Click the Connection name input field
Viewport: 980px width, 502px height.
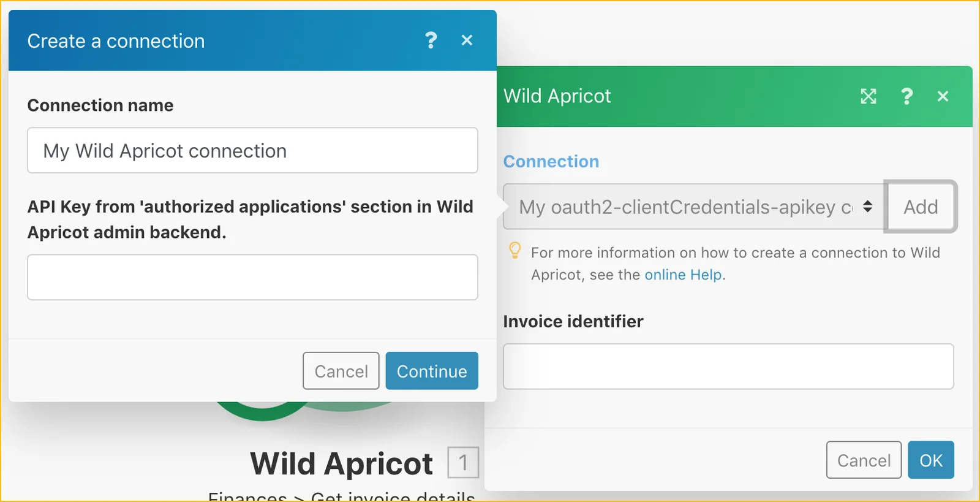pyautogui.click(x=252, y=150)
